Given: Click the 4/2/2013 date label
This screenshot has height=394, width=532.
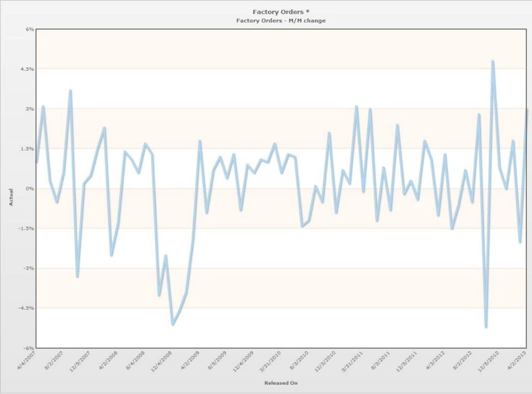Looking at the screenshot, I should click(x=516, y=361).
